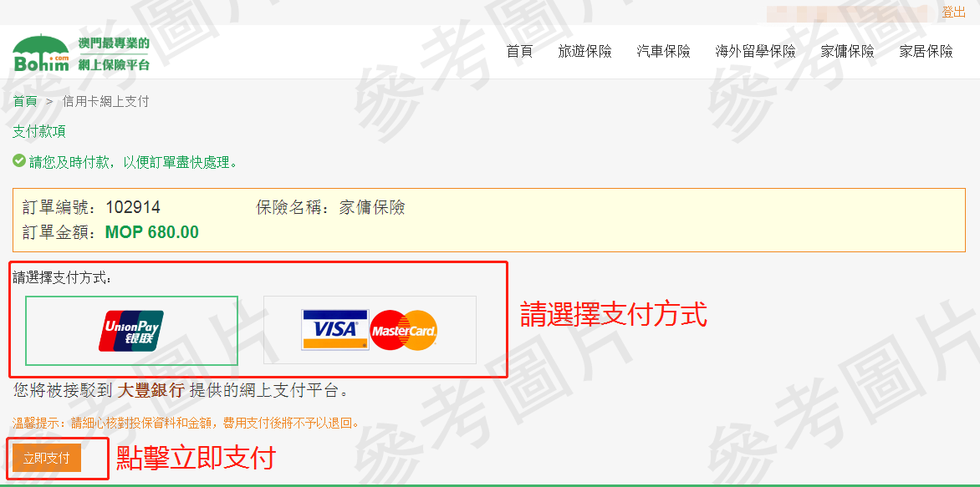Click the 立即支付 pay now button
Viewport: 980px width, 487px height.
pyautogui.click(x=47, y=459)
